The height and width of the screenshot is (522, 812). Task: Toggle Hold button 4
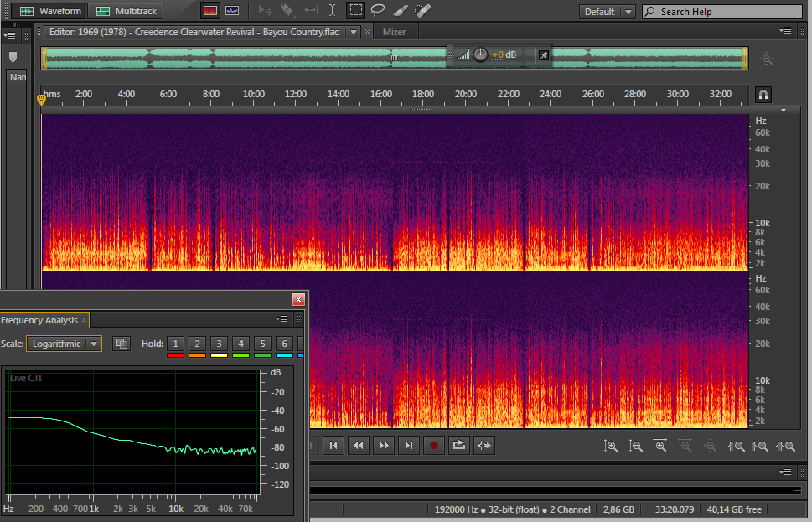click(240, 344)
